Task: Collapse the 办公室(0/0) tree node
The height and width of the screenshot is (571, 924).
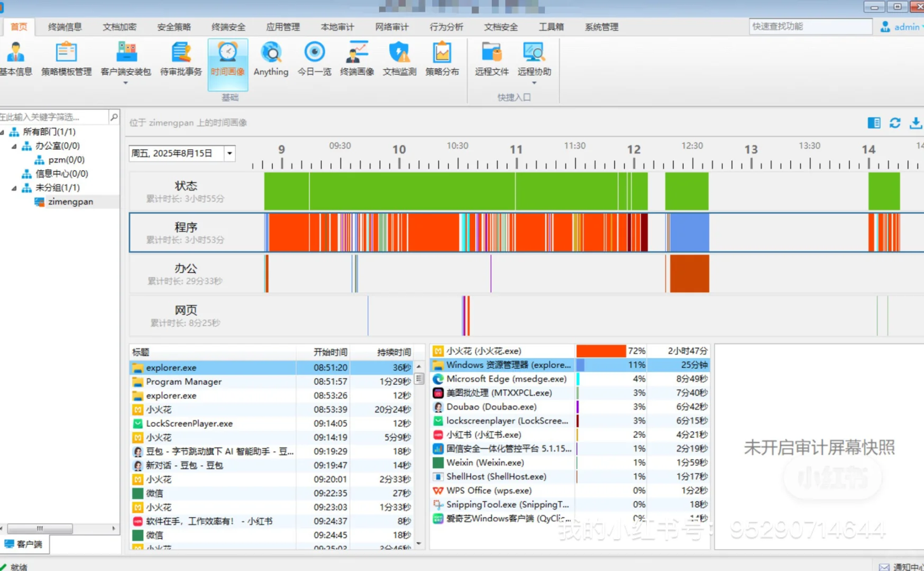Action: coord(14,146)
